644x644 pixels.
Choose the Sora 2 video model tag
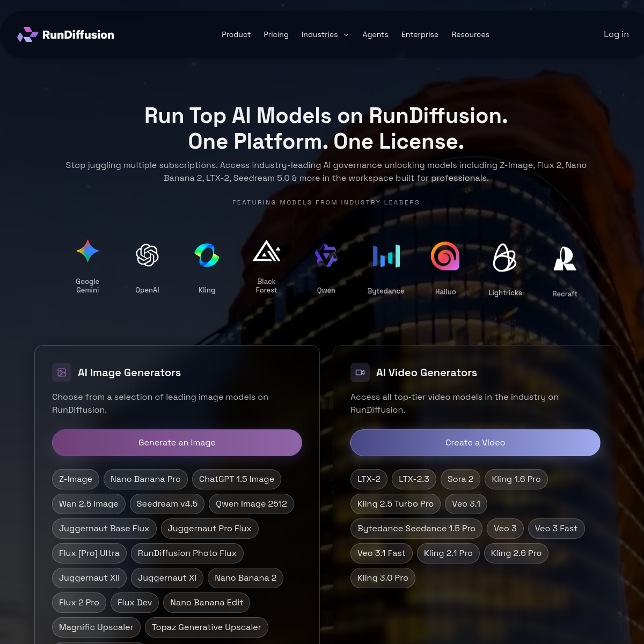click(x=460, y=479)
